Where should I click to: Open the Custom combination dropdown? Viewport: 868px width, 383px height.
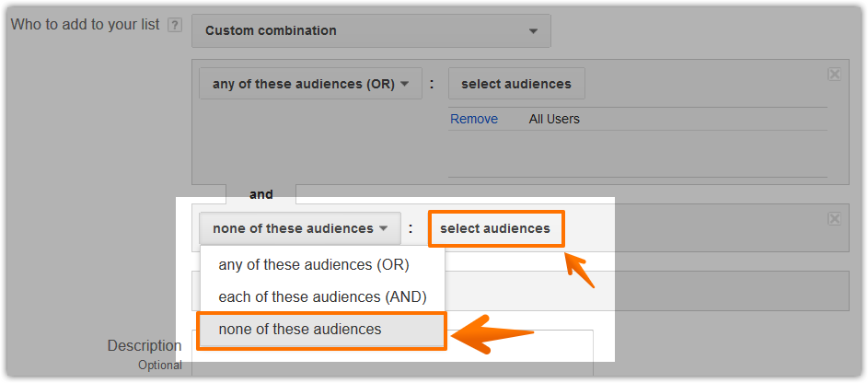tap(371, 31)
